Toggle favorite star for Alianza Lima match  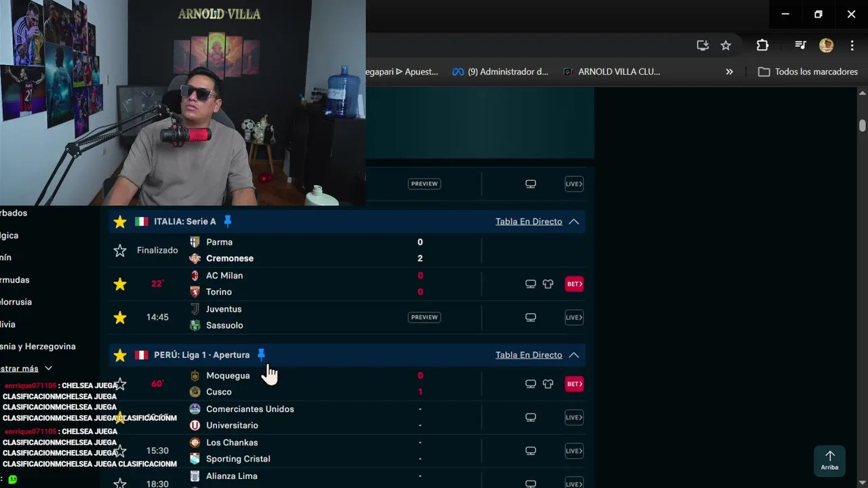point(120,483)
